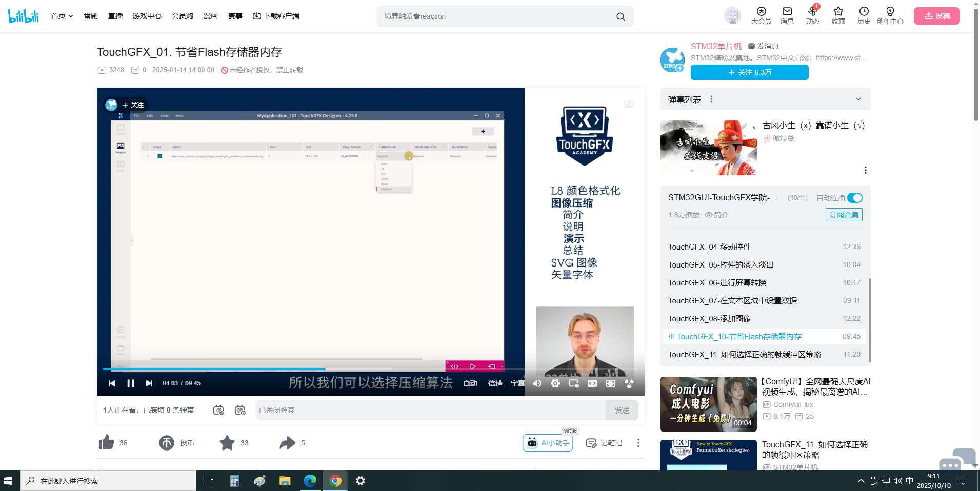This screenshot has width=980, height=491.
Task: Enter fullscreen mode in player
Action: pos(611,383)
